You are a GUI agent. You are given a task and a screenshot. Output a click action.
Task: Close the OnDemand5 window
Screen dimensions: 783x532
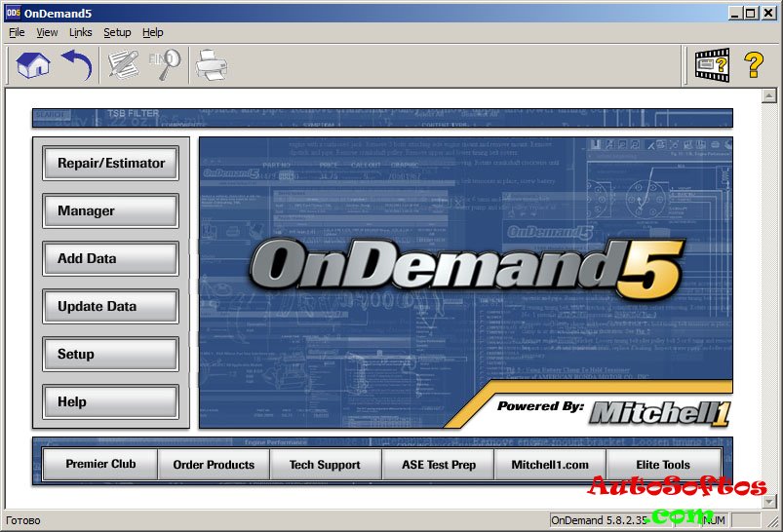[768, 14]
